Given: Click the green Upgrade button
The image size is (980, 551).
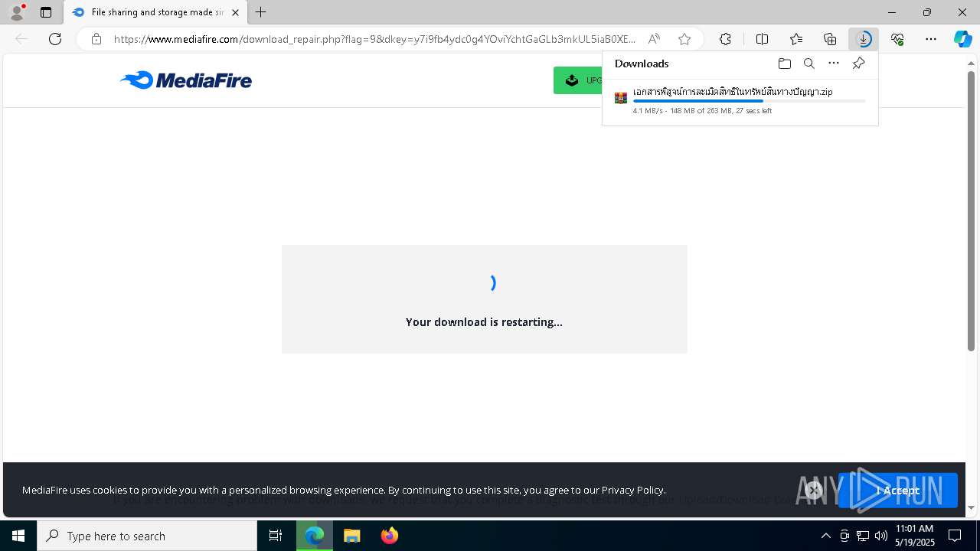Looking at the screenshot, I should coord(578,80).
